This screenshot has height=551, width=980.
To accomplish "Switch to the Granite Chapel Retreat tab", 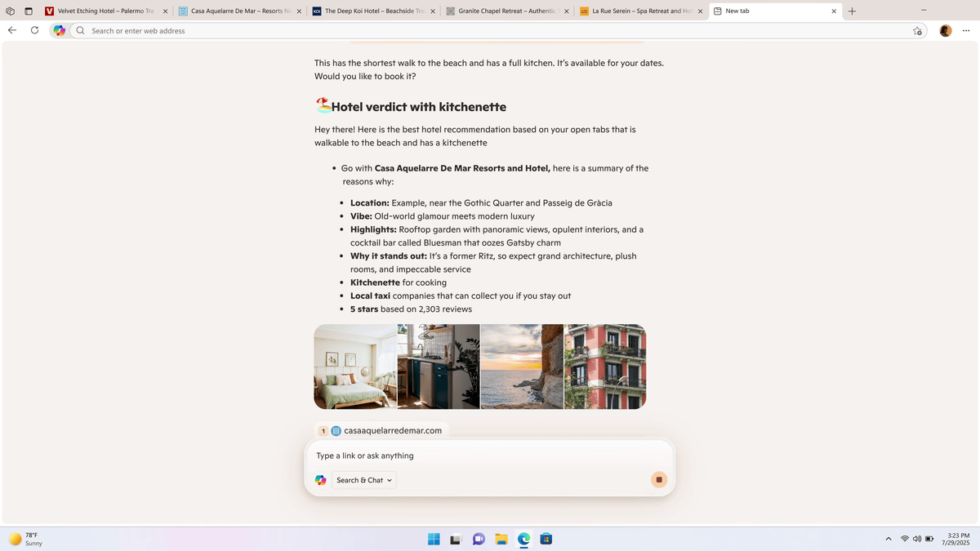I will point(508,11).
